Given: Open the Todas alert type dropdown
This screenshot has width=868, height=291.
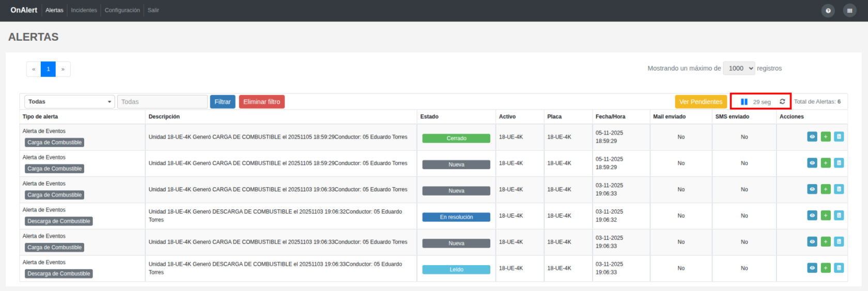Looking at the screenshot, I should 69,102.
